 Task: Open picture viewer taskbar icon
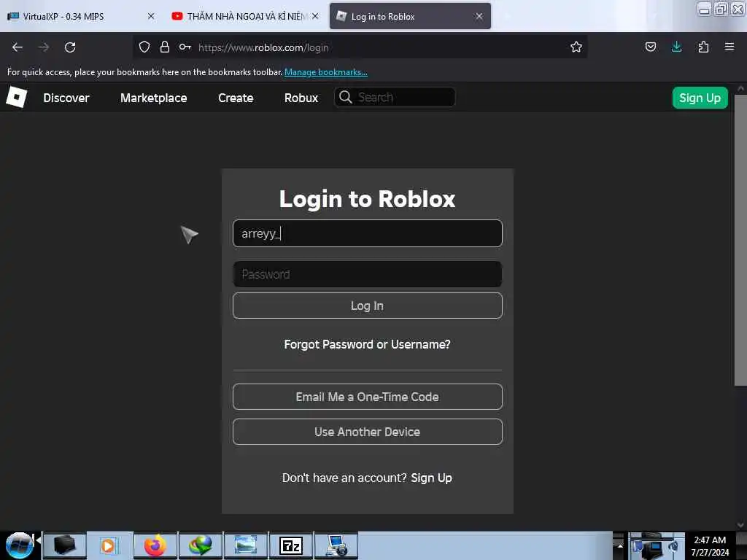coord(246,545)
